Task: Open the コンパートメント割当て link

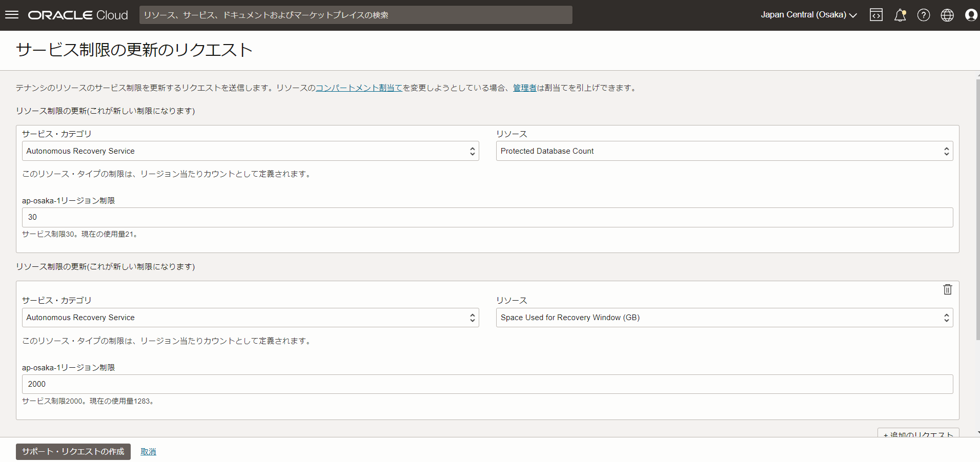Action: (x=359, y=88)
